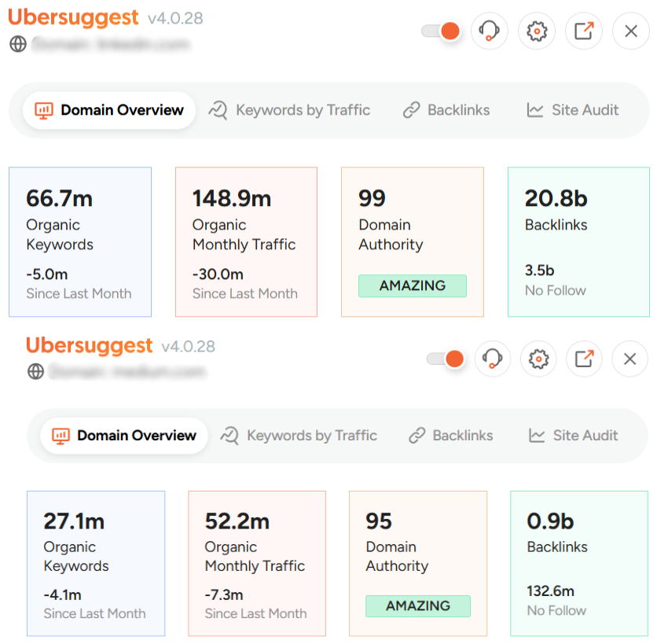
Task: Open settings gear in the upper Ubersuggest panel
Action: [x=537, y=31]
